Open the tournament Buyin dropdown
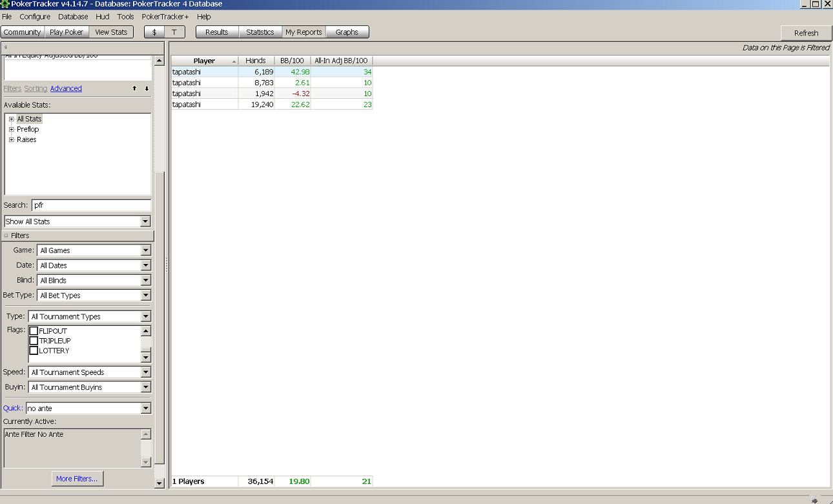833x504 pixels. pos(145,387)
